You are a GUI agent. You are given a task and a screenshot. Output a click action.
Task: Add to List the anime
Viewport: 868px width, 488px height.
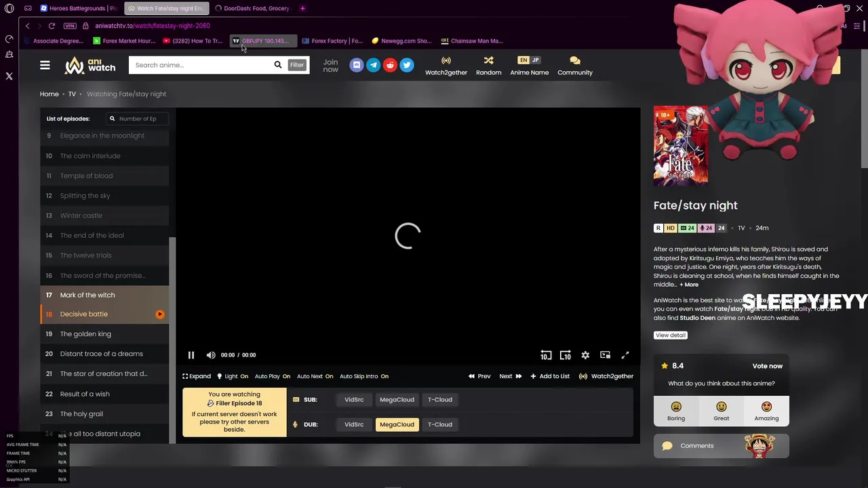point(550,376)
